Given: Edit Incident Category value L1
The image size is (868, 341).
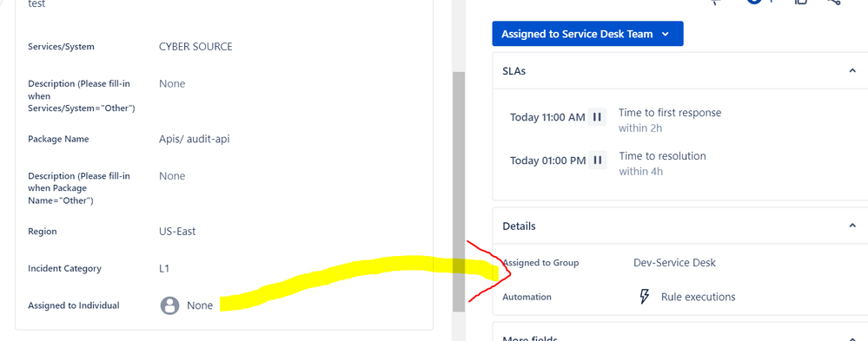Looking at the screenshot, I should pos(164,269).
